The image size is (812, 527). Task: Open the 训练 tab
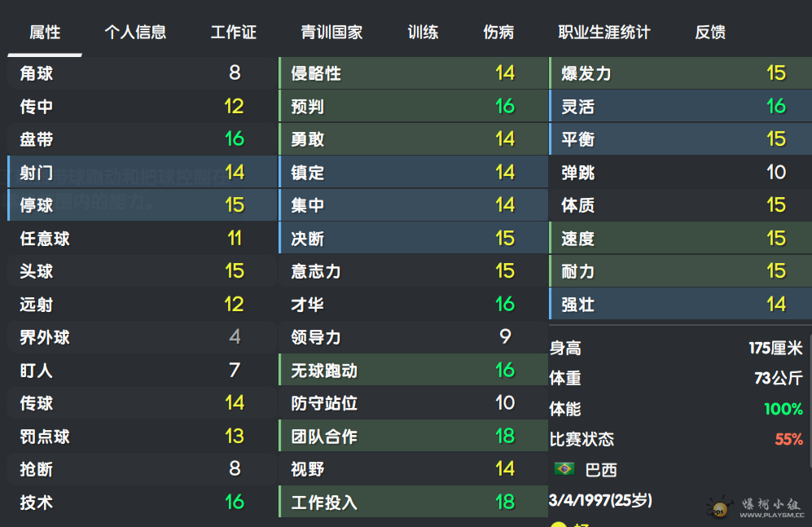[423, 32]
